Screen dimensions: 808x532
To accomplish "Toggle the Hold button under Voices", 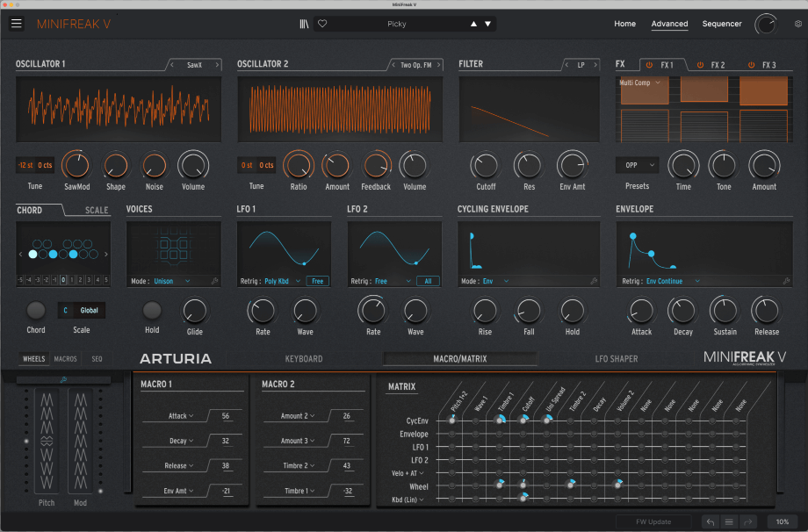I will [x=151, y=310].
